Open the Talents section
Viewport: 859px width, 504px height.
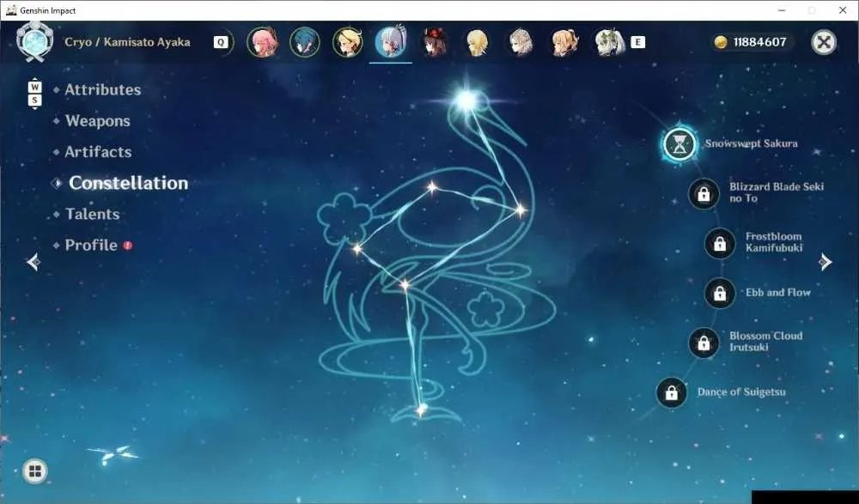point(92,214)
